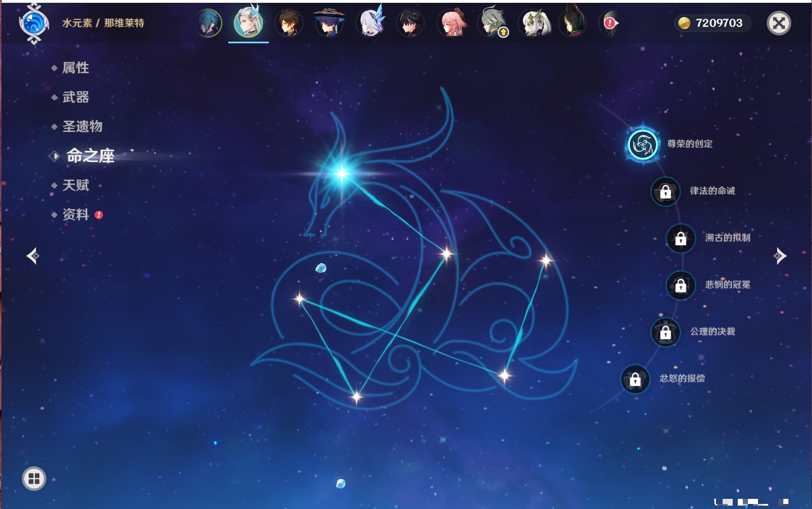Screen dimensions: 812x509
Task: Go to previous character with left arrow
Action: click(33, 256)
